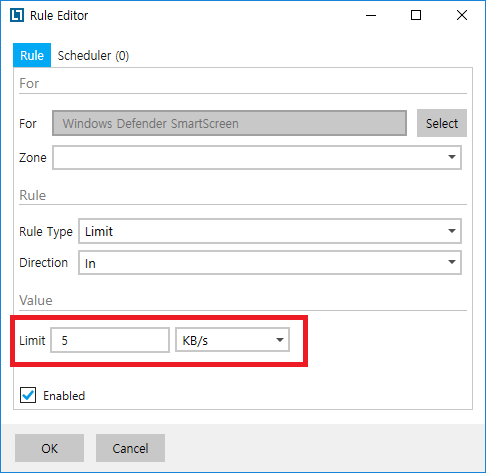This screenshot has height=473, width=486.
Task: Click the Zone combo box field
Action: click(257, 157)
